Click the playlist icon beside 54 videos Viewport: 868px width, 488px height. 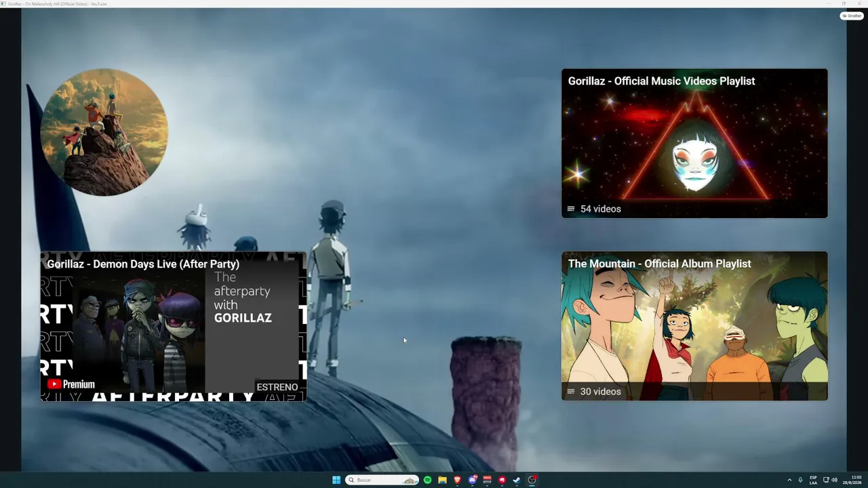pos(571,209)
